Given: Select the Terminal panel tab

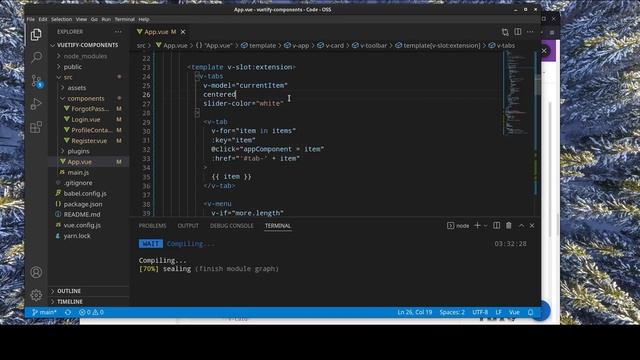Looking at the screenshot, I should [x=278, y=226].
